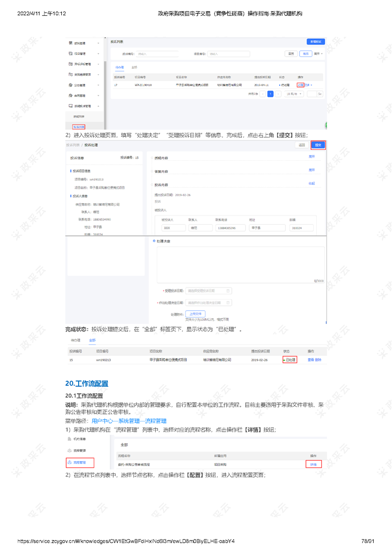The width and height of the screenshot is (392, 554).
Task: Click the 开标评标管理 sidebar icon
Action: coord(71,64)
